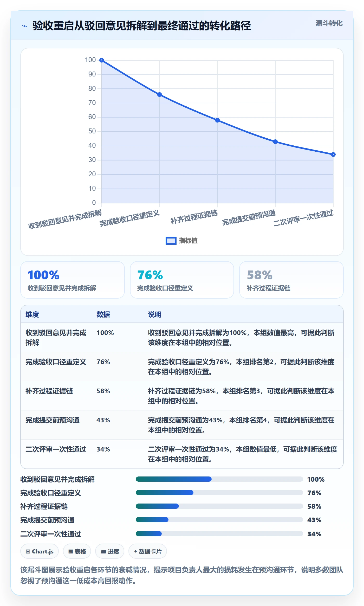Click the 58% value beside the progress bar
The image size is (364, 606).
coord(314,506)
